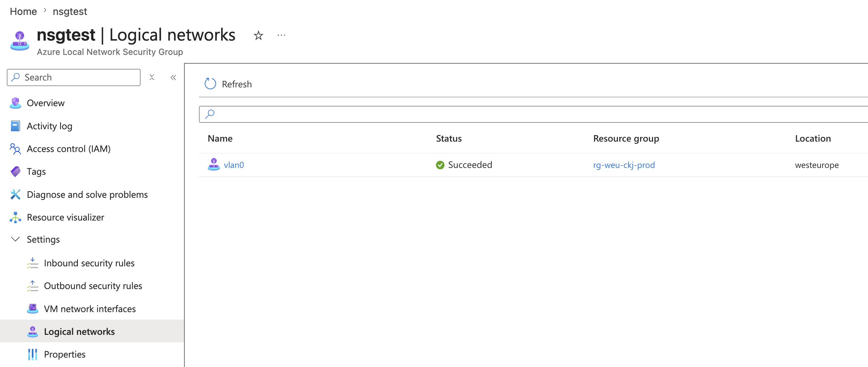
Task: Click the VM network interfaces icon
Action: pos(33,309)
